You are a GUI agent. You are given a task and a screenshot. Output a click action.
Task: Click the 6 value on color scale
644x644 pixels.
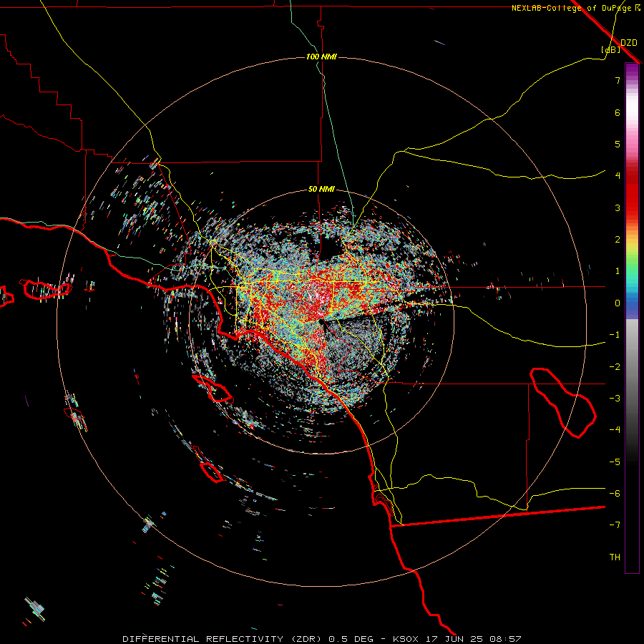tap(618, 112)
